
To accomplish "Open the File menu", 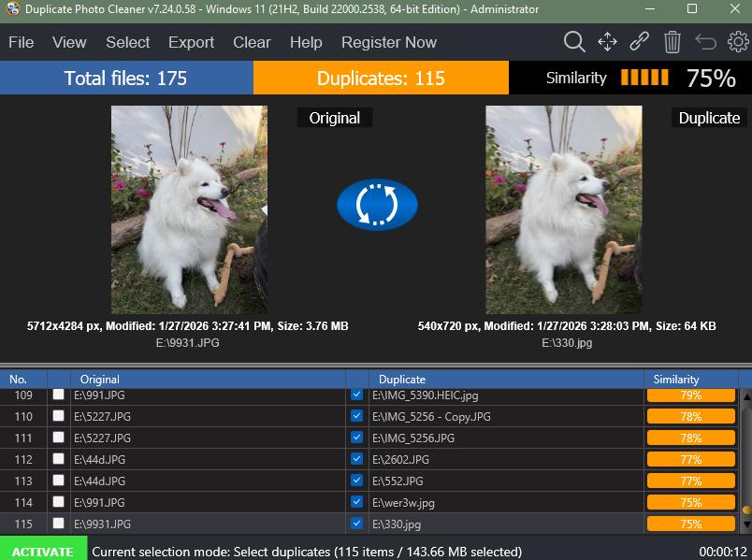I will pyautogui.click(x=22, y=42).
